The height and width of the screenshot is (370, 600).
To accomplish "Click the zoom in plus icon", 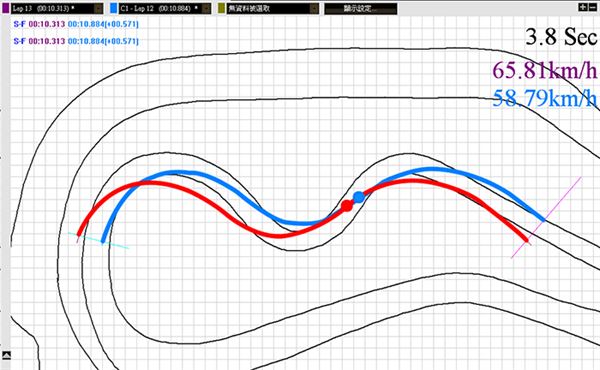I will (583, 7).
